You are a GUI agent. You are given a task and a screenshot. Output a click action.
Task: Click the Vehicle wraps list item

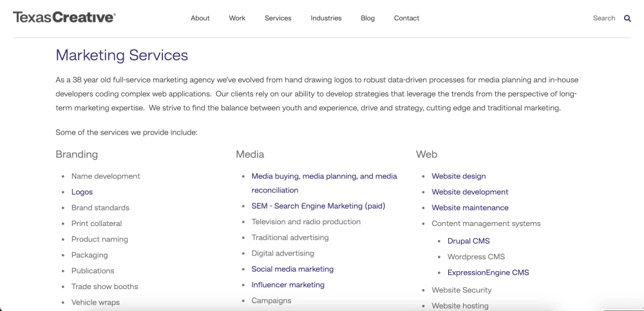(x=96, y=303)
